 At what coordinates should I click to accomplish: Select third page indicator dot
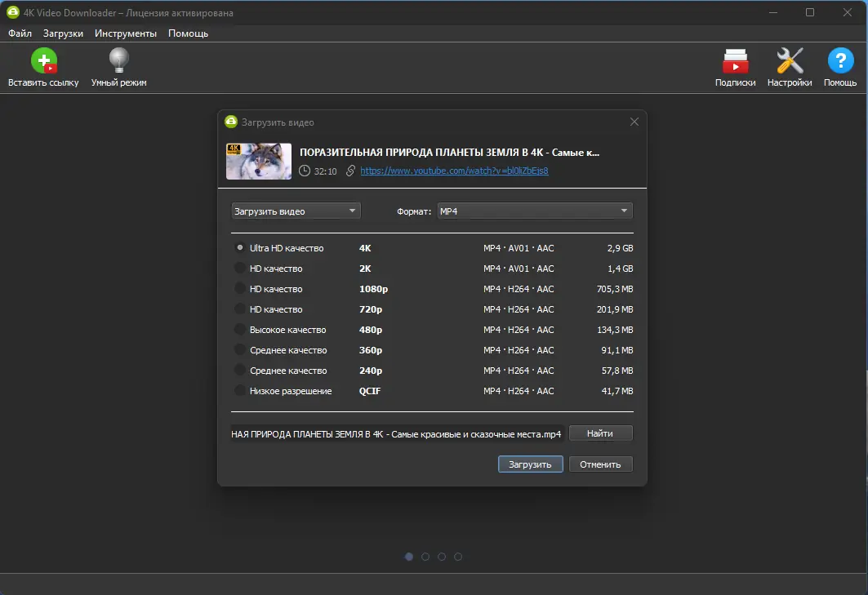(442, 557)
